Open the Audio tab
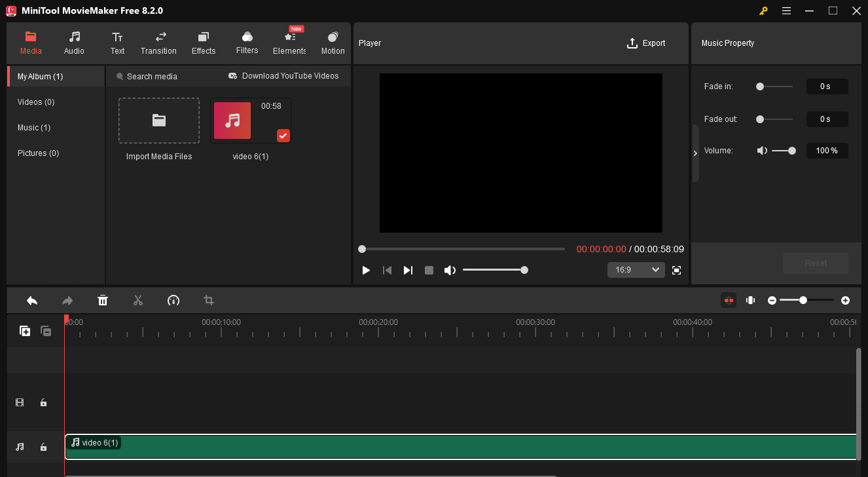 point(74,43)
